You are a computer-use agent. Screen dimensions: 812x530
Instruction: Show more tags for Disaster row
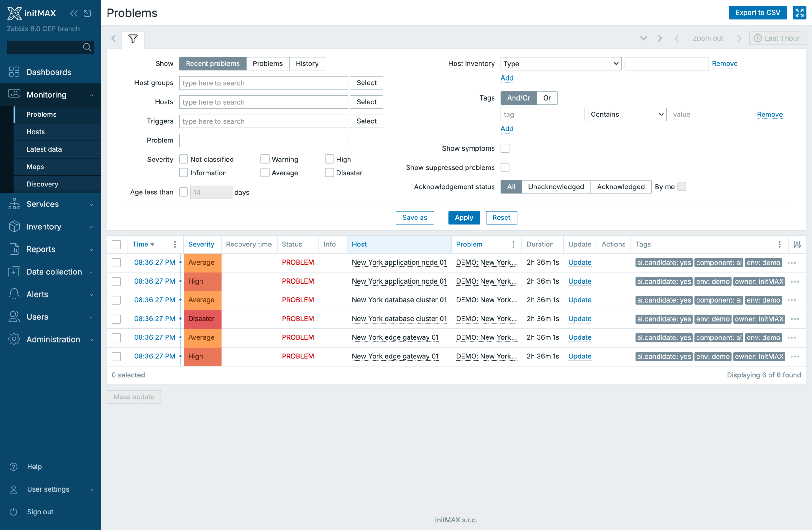pyautogui.click(x=795, y=319)
